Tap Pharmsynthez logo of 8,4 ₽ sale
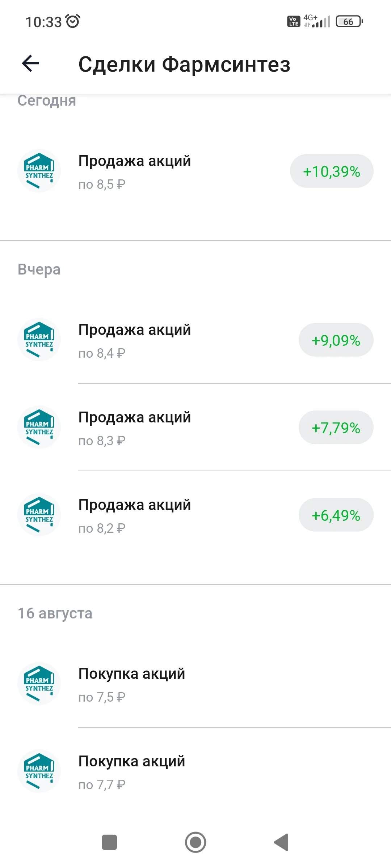This screenshot has width=391, height=868. click(x=39, y=340)
